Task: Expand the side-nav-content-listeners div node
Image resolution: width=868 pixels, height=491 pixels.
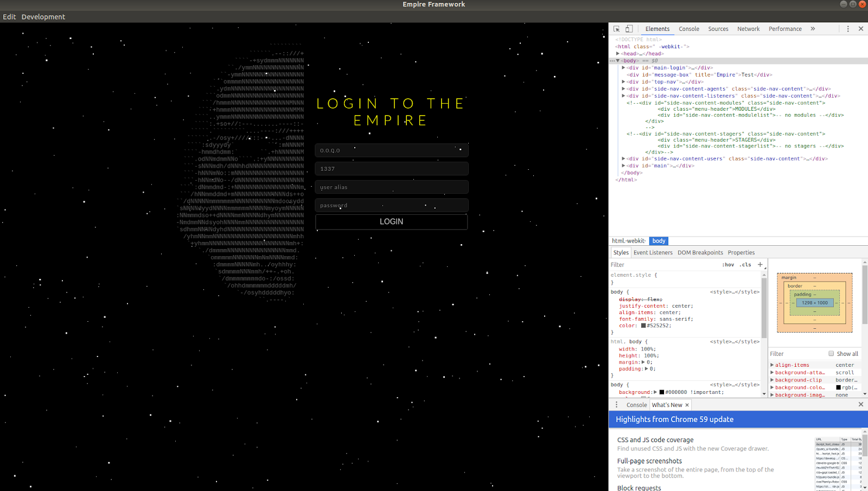Action: 623,96
